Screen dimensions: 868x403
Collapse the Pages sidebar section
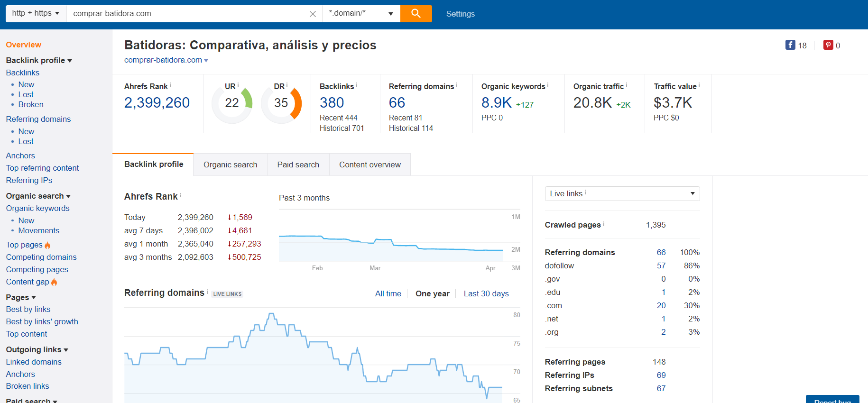click(x=21, y=297)
